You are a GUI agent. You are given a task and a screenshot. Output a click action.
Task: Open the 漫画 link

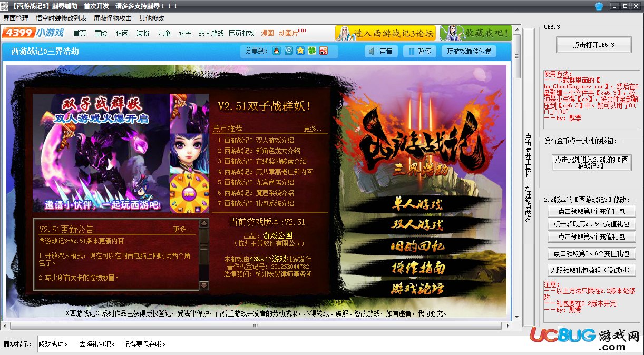click(268, 33)
